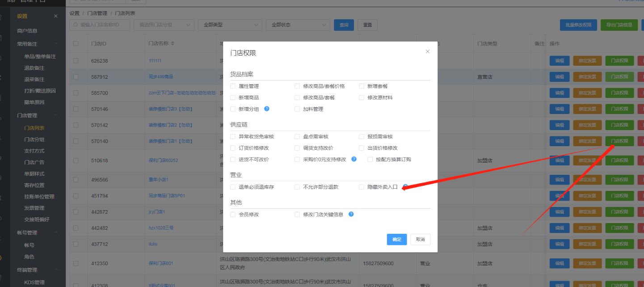Image resolution: width=644 pixels, height=287 pixels.
Task: Check the 修改原材料 option
Action: (362, 97)
